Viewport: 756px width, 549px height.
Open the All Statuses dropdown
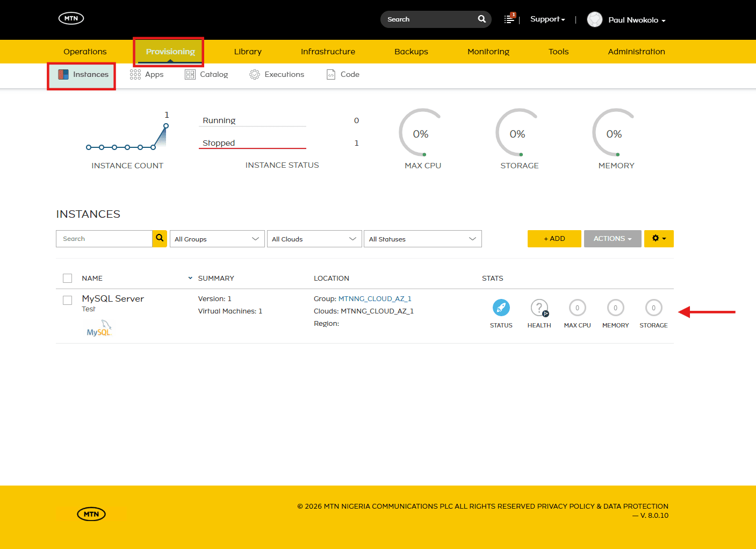[423, 239]
